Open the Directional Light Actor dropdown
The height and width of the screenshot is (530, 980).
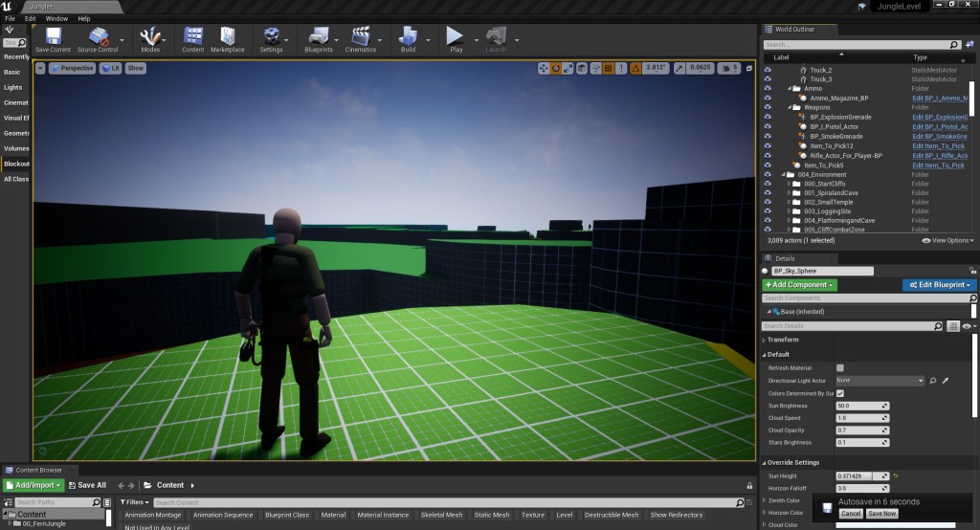pos(880,381)
